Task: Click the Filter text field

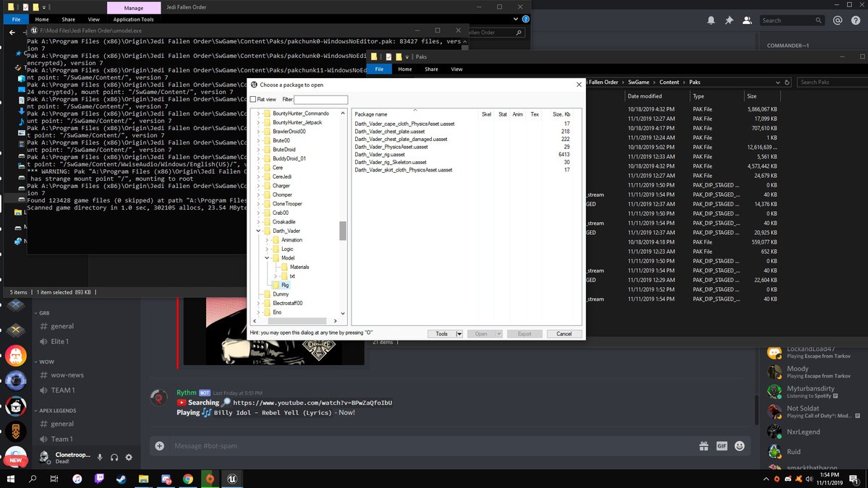Action: tap(320, 100)
